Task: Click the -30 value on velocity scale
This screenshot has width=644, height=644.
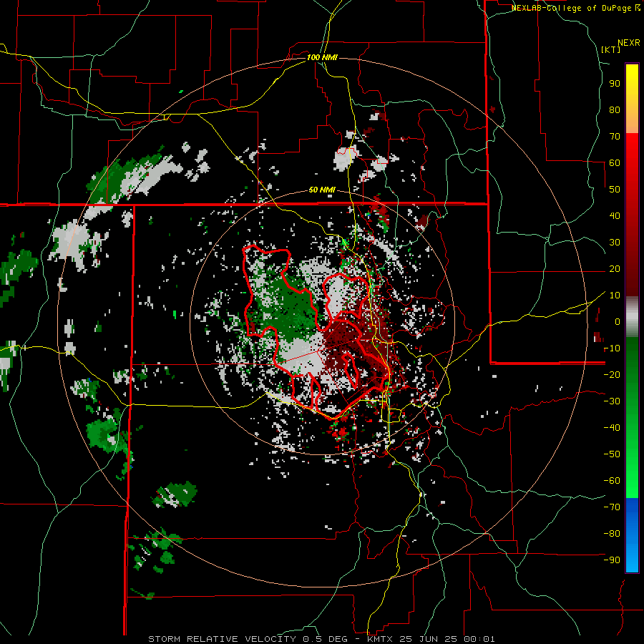Action: point(612,401)
